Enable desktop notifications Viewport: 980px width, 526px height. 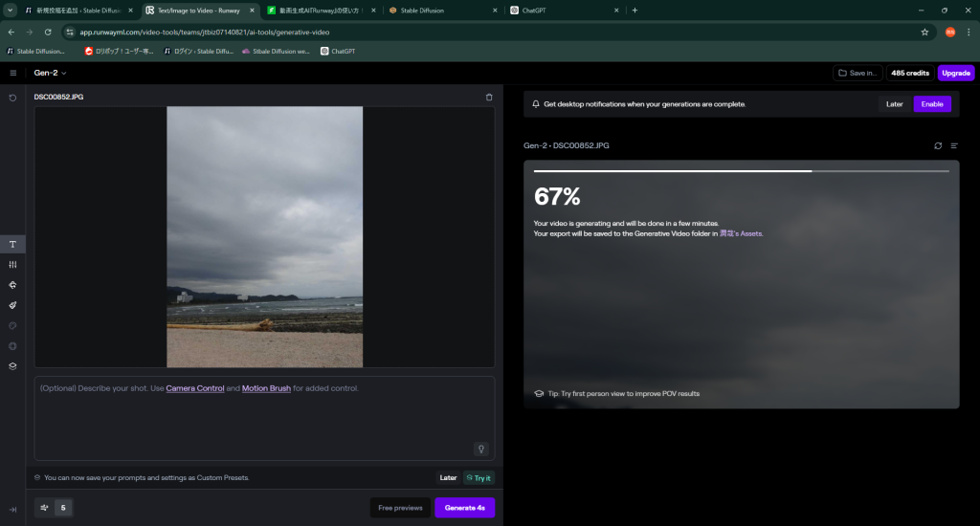click(x=931, y=103)
